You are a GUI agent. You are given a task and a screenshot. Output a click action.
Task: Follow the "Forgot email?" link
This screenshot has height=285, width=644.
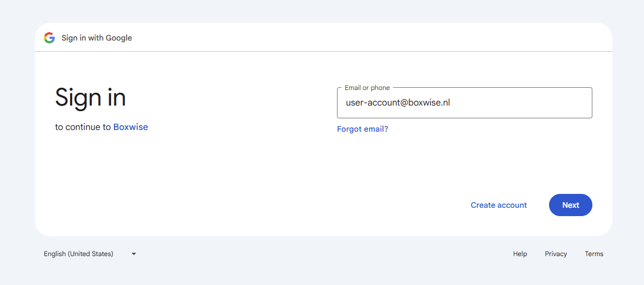[363, 129]
